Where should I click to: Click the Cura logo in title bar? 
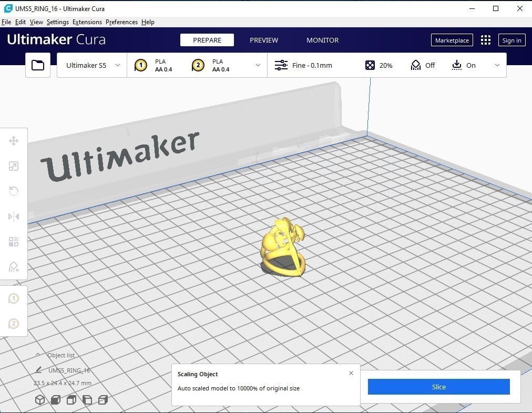pos(8,8)
